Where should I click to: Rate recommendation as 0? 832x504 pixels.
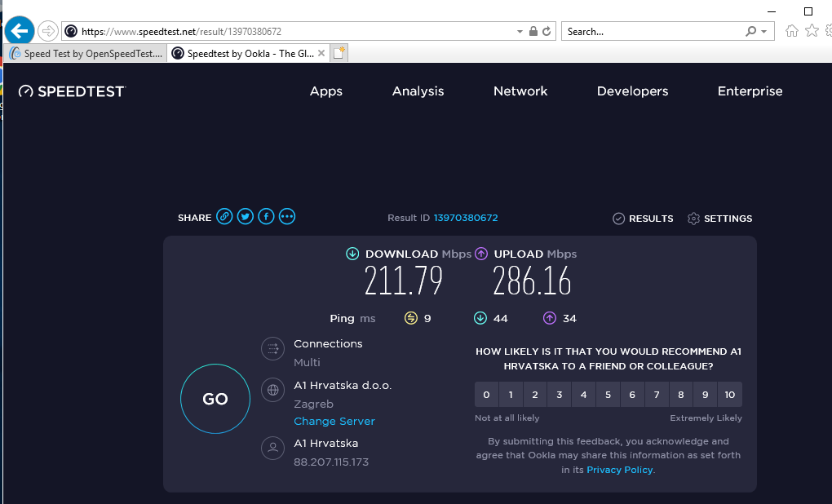(487, 394)
